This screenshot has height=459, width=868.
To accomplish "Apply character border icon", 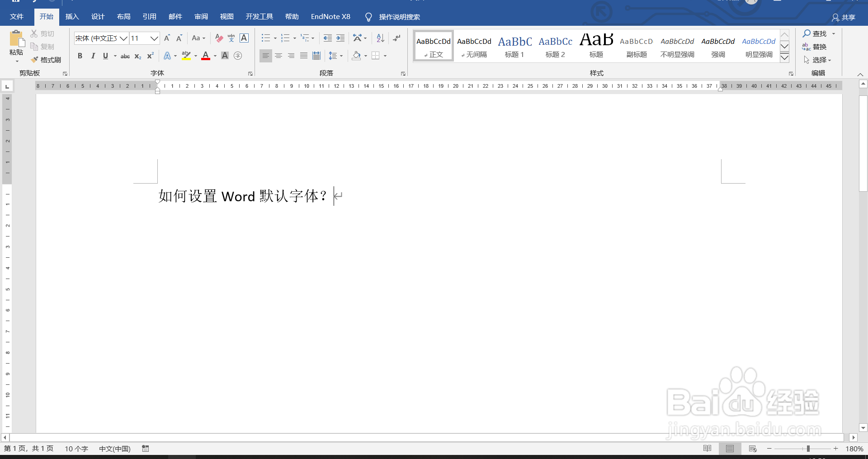I will 244,38.
